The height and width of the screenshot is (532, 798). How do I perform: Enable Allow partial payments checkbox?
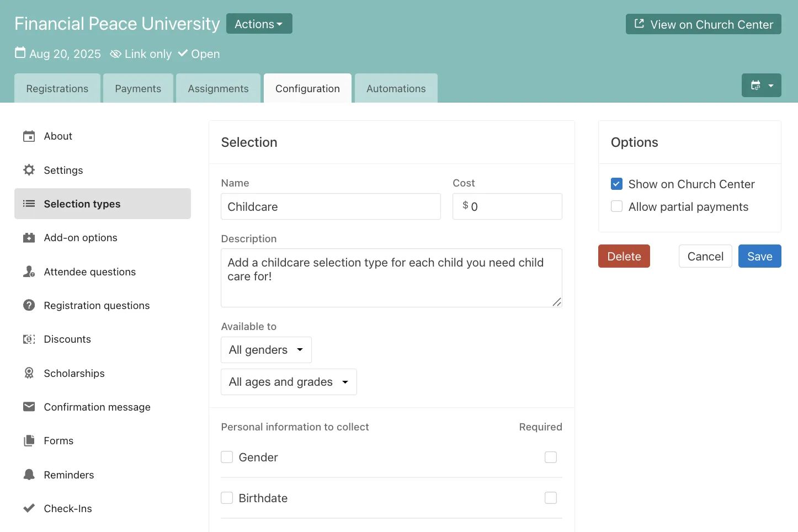click(x=616, y=206)
